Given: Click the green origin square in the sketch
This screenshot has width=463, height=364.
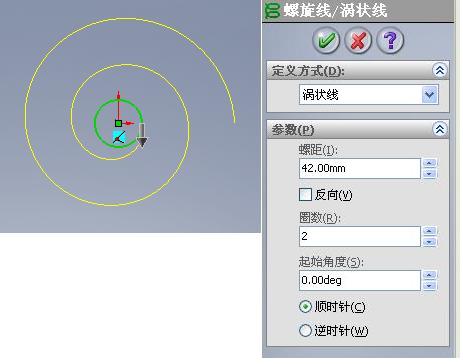Looking at the screenshot, I should (x=118, y=123).
